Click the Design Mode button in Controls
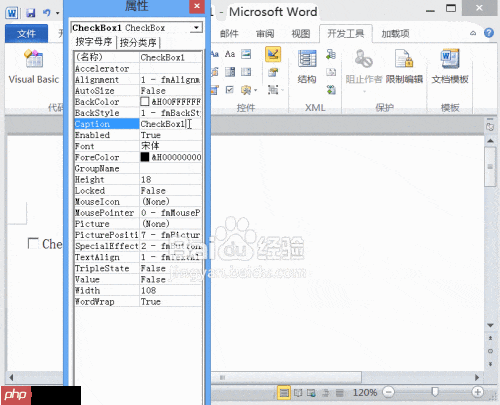 [273, 54]
